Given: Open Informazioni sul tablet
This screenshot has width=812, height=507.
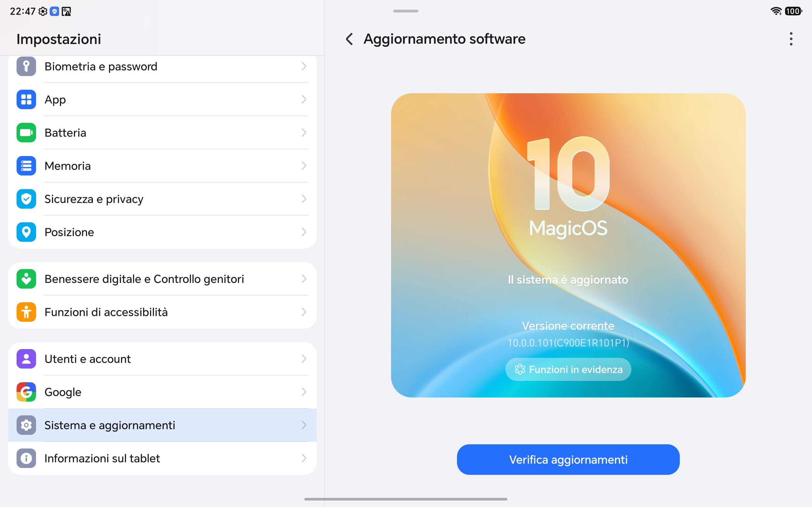Looking at the screenshot, I should click(162, 458).
